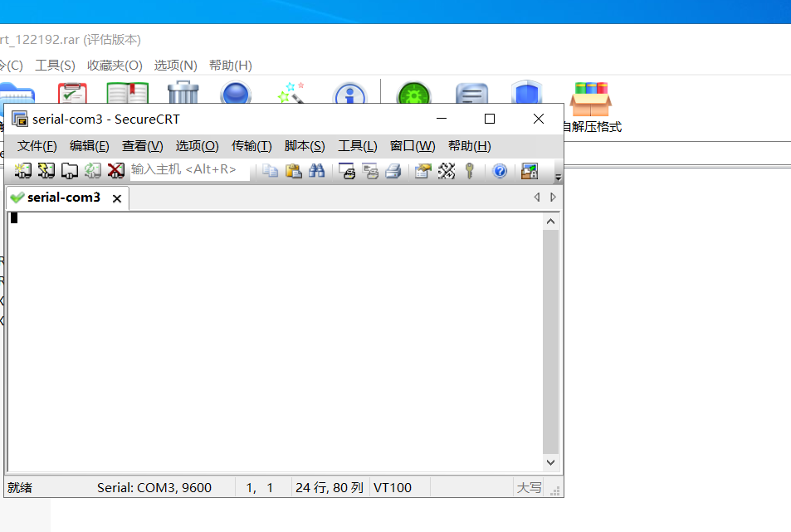This screenshot has width=791, height=532.
Task: Click the terminal scrollbar down arrow
Action: 551,462
